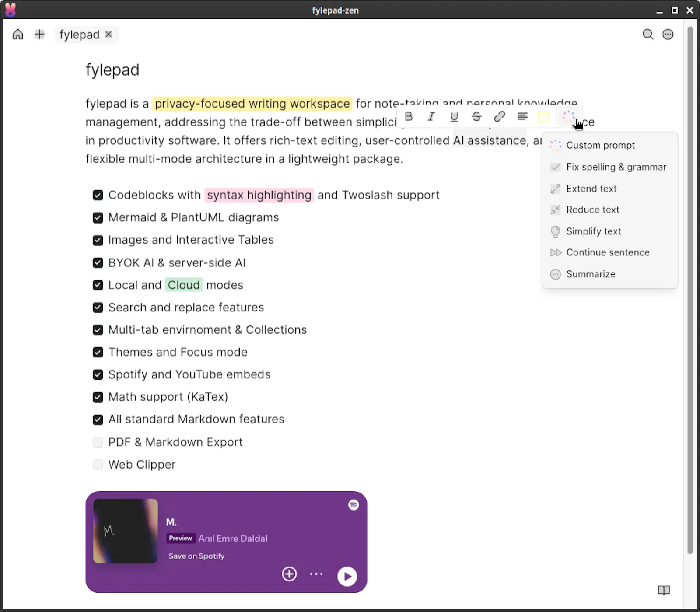Choose Simplify text
The width and height of the screenshot is (700, 612).
(609, 231)
